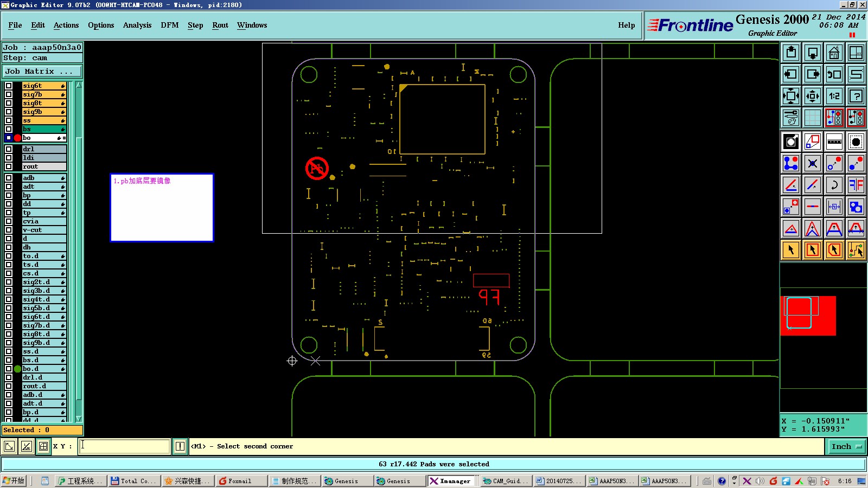Toggle the sig8t layer checkbox
The image size is (868, 488).
(x=9, y=103)
